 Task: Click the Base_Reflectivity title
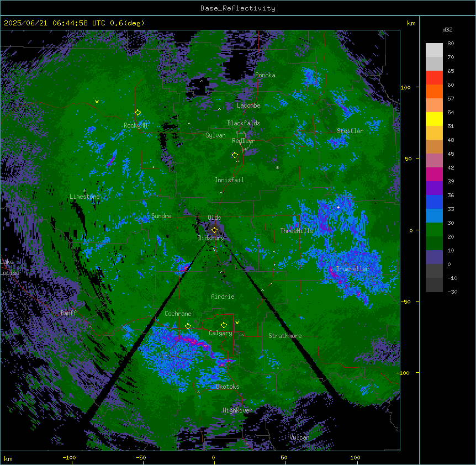pyautogui.click(x=238, y=8)
